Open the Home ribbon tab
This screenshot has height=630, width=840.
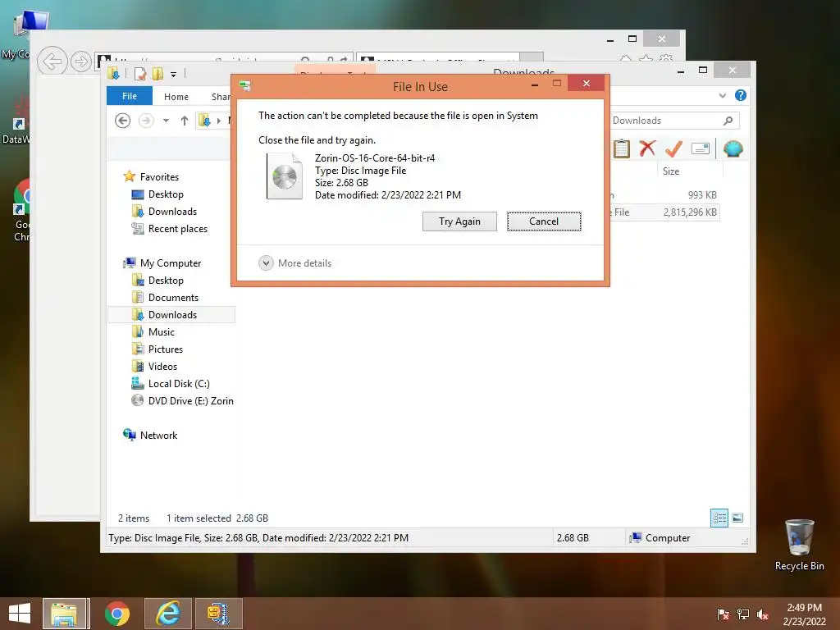(x=176, y=97)
